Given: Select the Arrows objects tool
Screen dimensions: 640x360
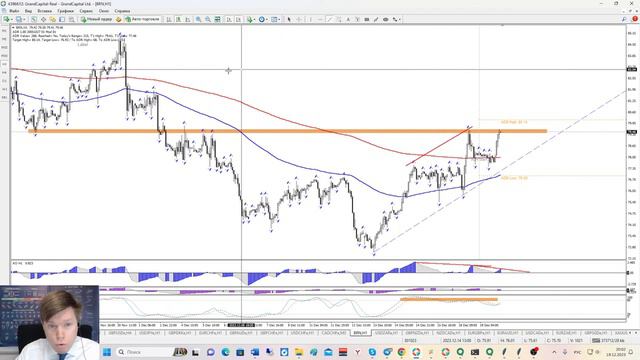Looking at the screenshot, I should (x=394, y=19).
